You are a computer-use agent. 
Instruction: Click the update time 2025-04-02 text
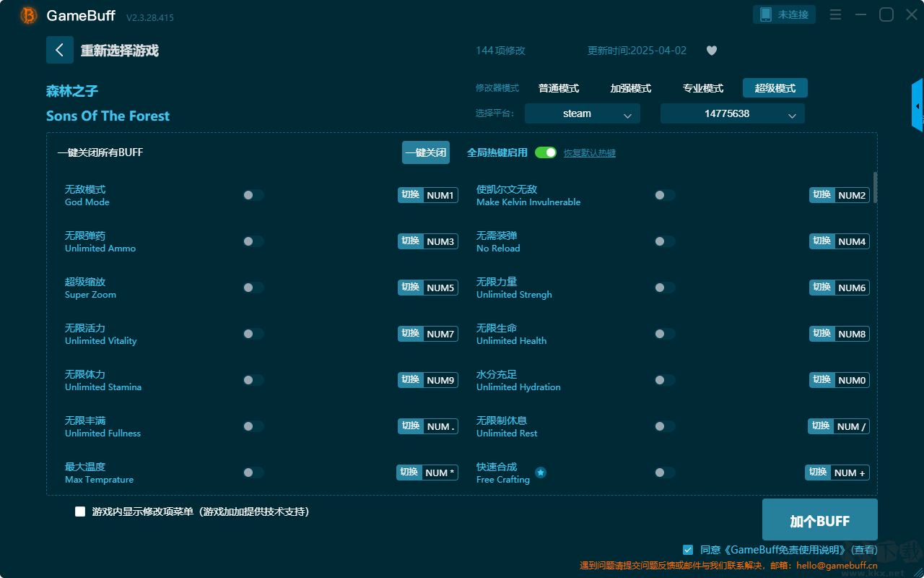point(637,51)
